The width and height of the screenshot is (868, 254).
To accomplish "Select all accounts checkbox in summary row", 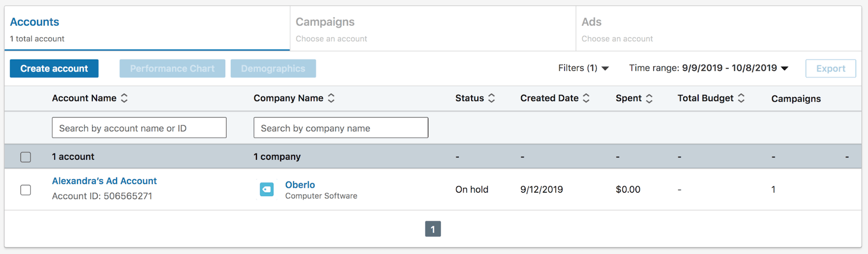I will coord(26,157).
